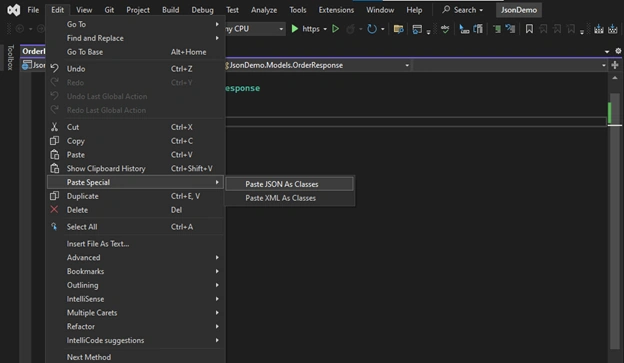Open the https launch profile dropdown arrow

pos(325,29)
